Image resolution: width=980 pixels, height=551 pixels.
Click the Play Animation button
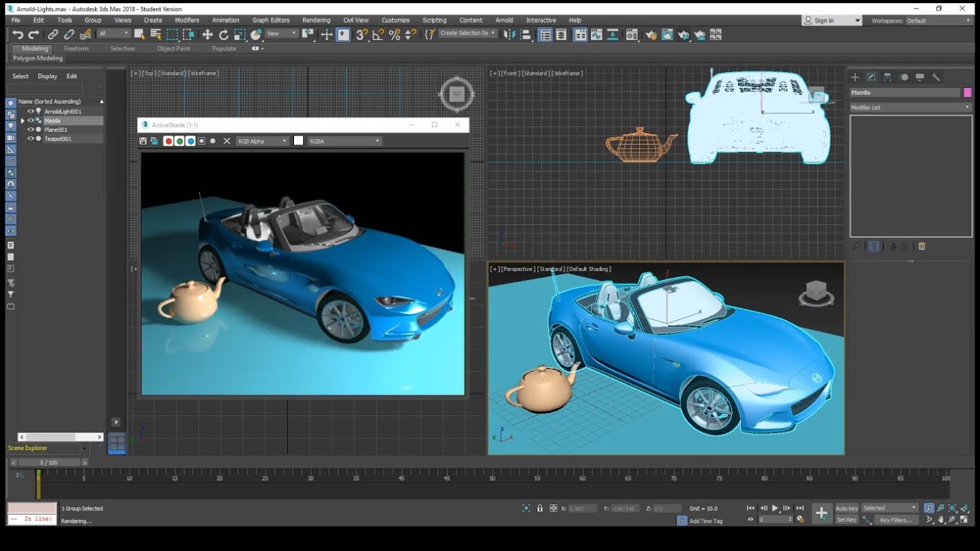click(x=775, y=508)
